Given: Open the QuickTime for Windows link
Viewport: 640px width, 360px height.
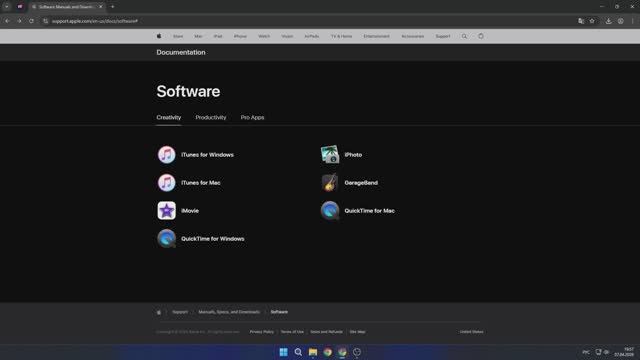Looking at the screenshot, I should [213, 239].
